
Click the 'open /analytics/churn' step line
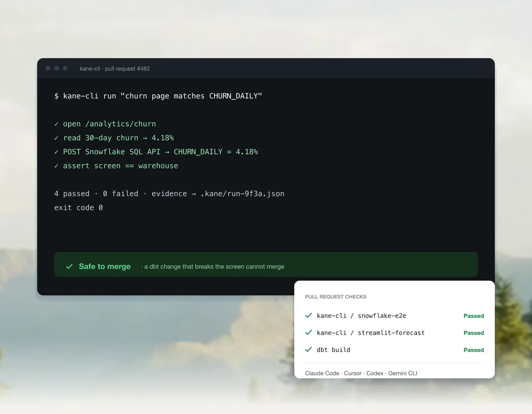[x=105, y=124]
